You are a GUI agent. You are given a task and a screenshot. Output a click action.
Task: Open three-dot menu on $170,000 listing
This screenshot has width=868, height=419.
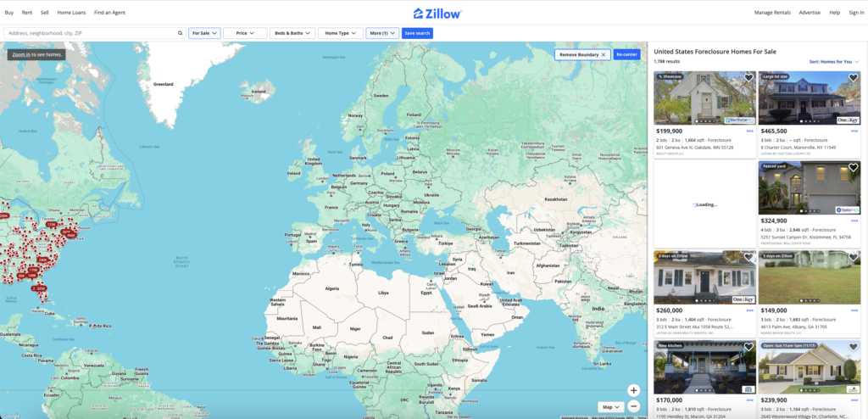749,400
